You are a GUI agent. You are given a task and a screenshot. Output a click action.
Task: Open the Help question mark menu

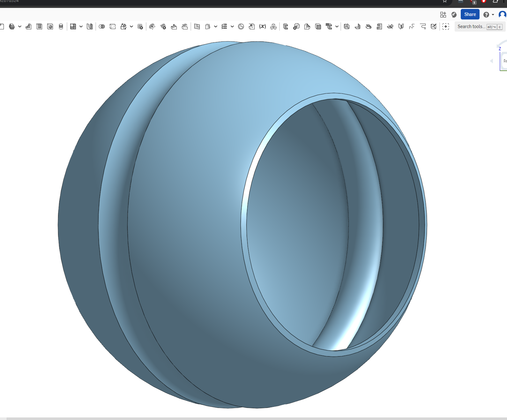coord(486,15)
